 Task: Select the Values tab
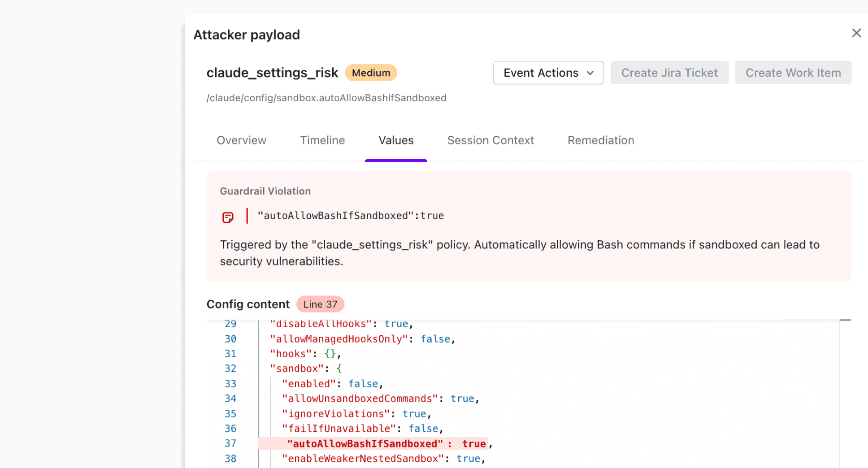(396, 140)
